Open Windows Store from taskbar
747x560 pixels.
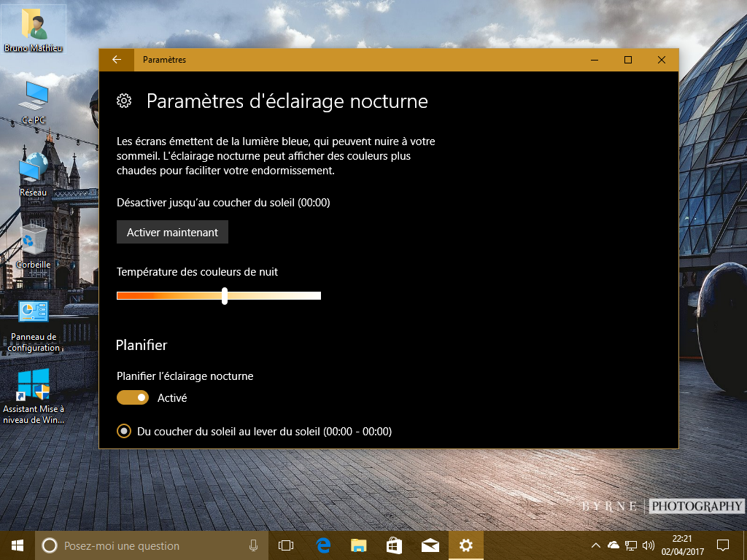394,545
